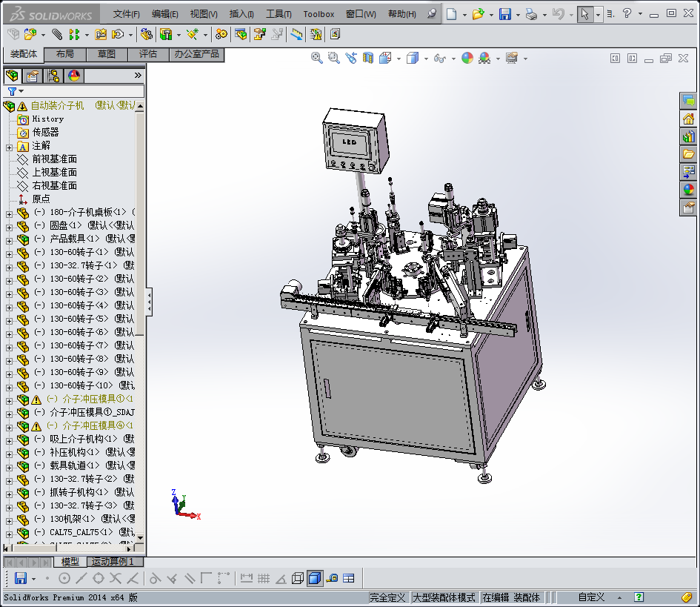Viewport: 700px width, 607px height.
Task: Expand the 圆盘<1> component node
Action: (9, 226)
